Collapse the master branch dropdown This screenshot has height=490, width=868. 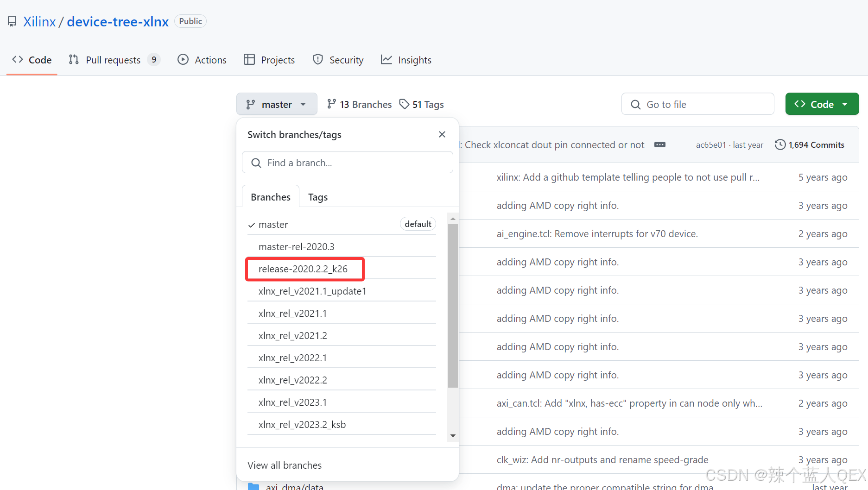[277, 104]
